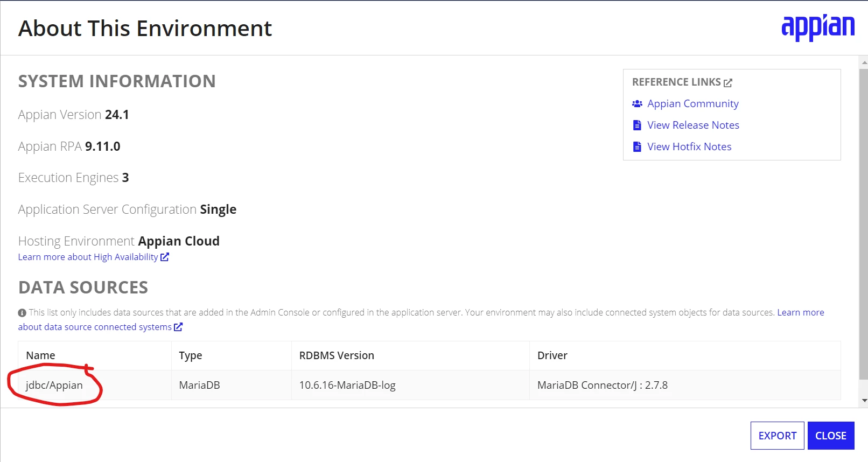Viewport: 868px width, 462px height.
Task: Click the Appian Community people icon
Action: point(637,103)
